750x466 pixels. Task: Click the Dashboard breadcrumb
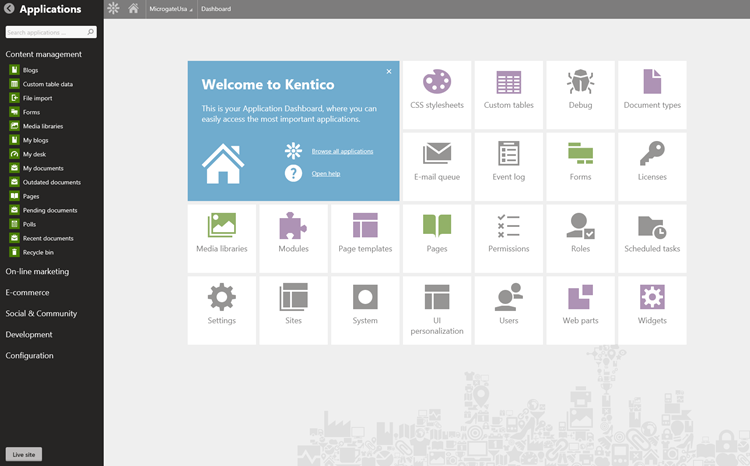[x=216, y=9]
